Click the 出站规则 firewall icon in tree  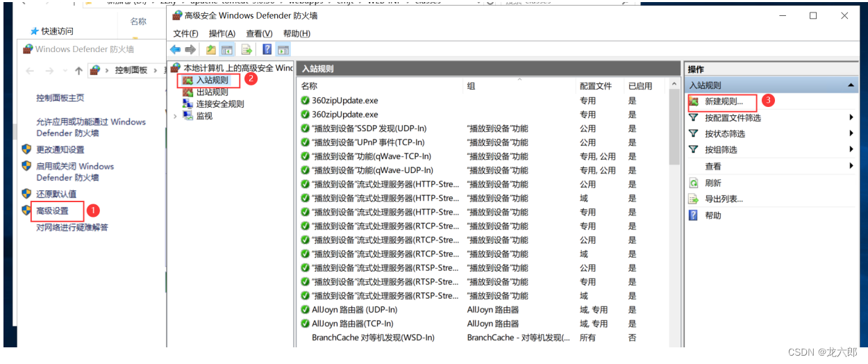187,92
